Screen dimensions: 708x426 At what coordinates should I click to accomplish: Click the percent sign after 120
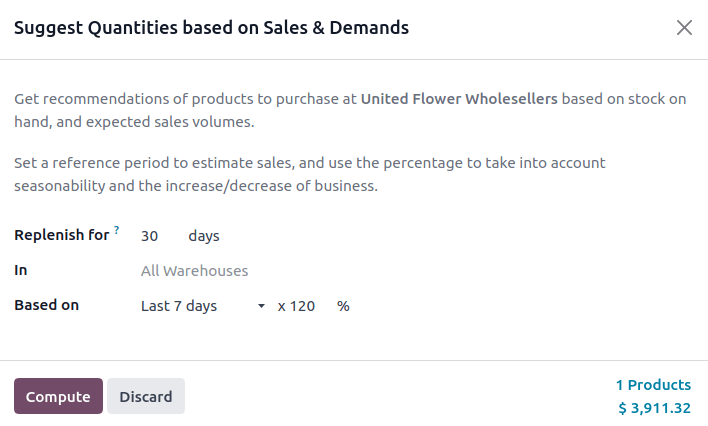tap(343, 306)
